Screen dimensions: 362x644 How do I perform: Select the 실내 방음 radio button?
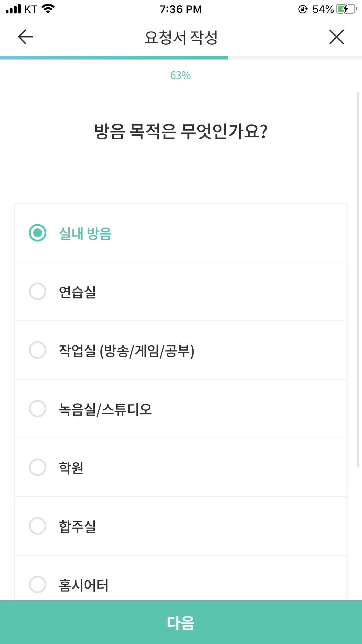pyautogui.click(x=38, y=233)
